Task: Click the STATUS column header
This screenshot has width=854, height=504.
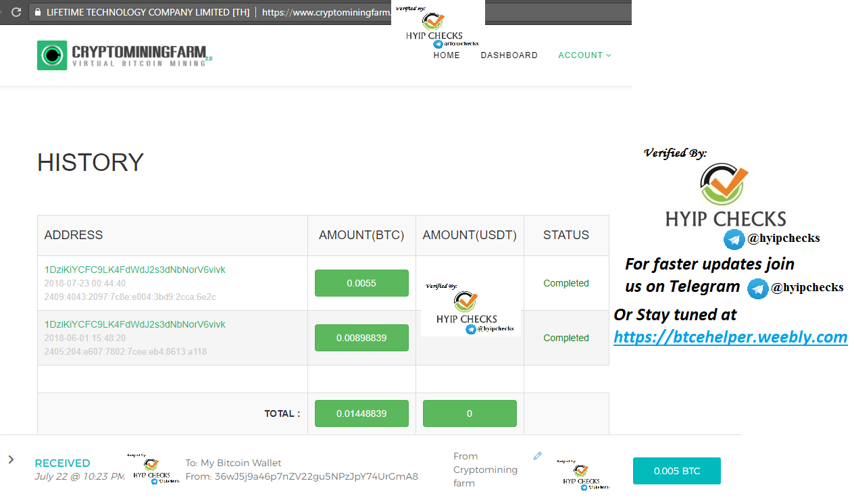Action: 566,235
